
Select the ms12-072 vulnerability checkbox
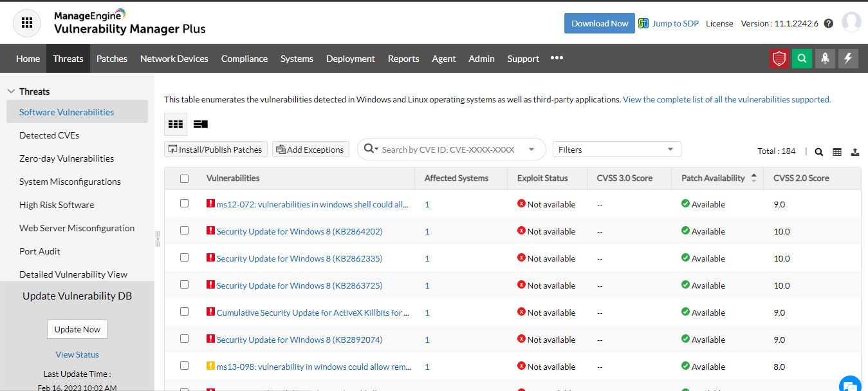[x=185, y=204]
